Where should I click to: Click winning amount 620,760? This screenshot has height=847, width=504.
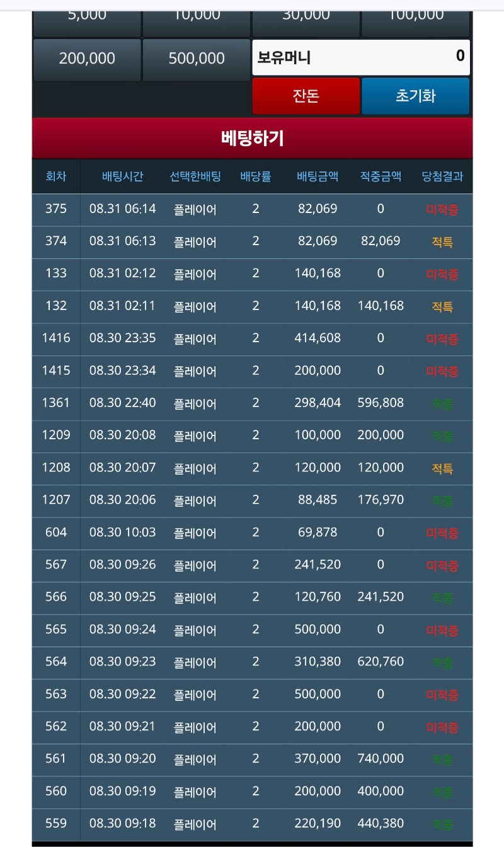(x=381, y=662)
